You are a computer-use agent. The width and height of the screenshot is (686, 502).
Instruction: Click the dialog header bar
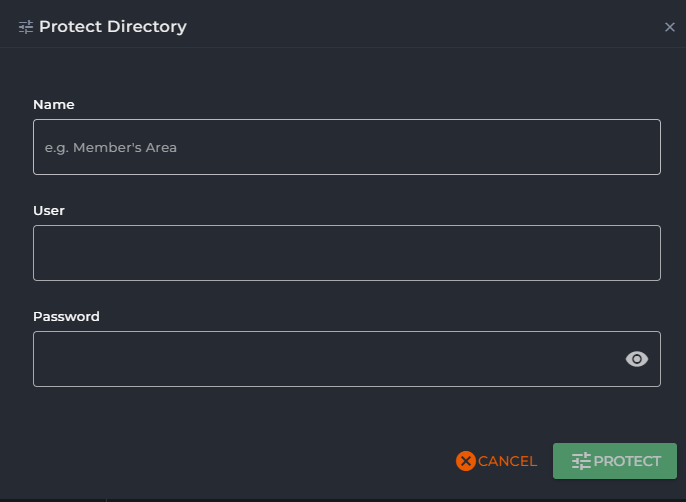point(400,27)
